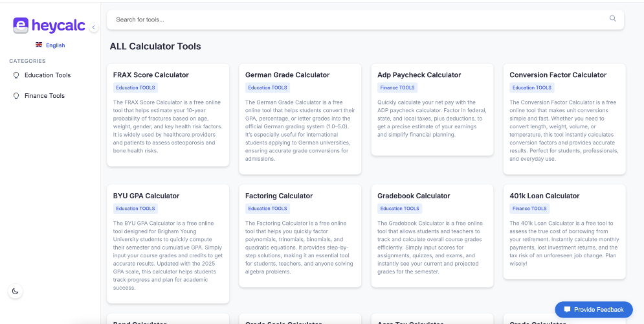The height and width of the screenshot is (324, 644).
Task: Open the BYU GPA Calculator card
Action: 146,196
